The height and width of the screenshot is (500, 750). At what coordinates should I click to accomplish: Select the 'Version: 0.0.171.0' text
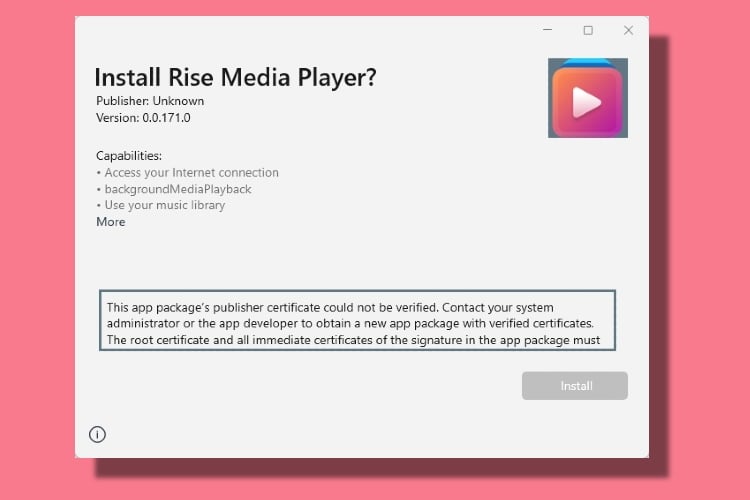(x=143, y=118)
